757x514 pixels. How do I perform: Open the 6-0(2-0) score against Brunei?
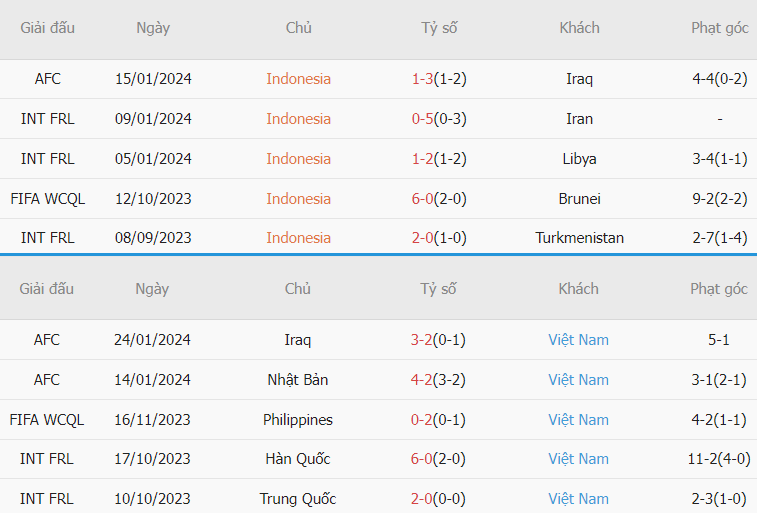(x=439, y=198)
